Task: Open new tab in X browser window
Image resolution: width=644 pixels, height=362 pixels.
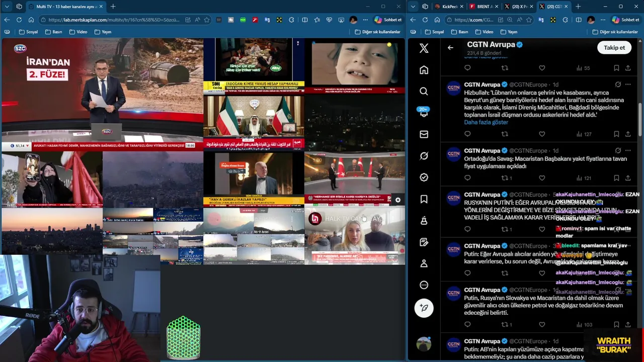Action: [578, 7]
